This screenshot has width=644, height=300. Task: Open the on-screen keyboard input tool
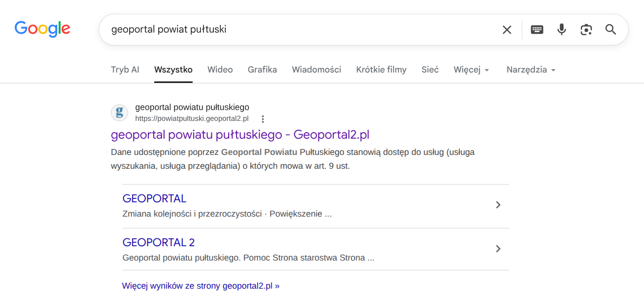point(537,30)
